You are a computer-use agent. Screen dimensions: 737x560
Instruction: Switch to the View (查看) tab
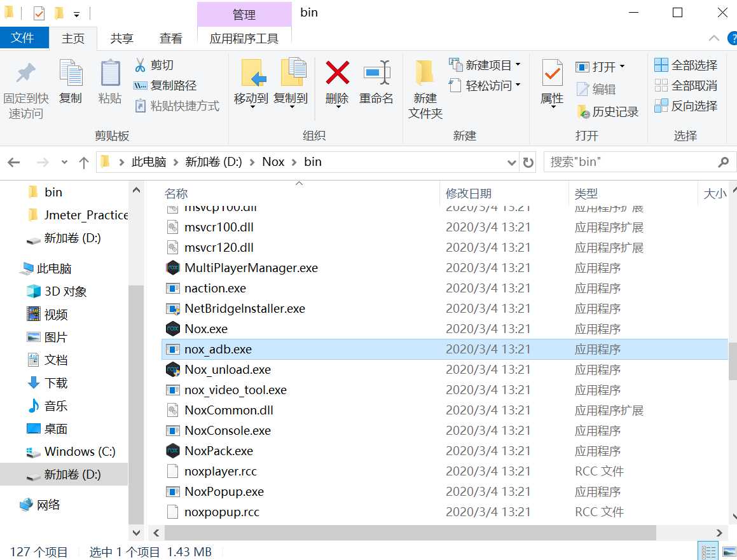point(170,38)
